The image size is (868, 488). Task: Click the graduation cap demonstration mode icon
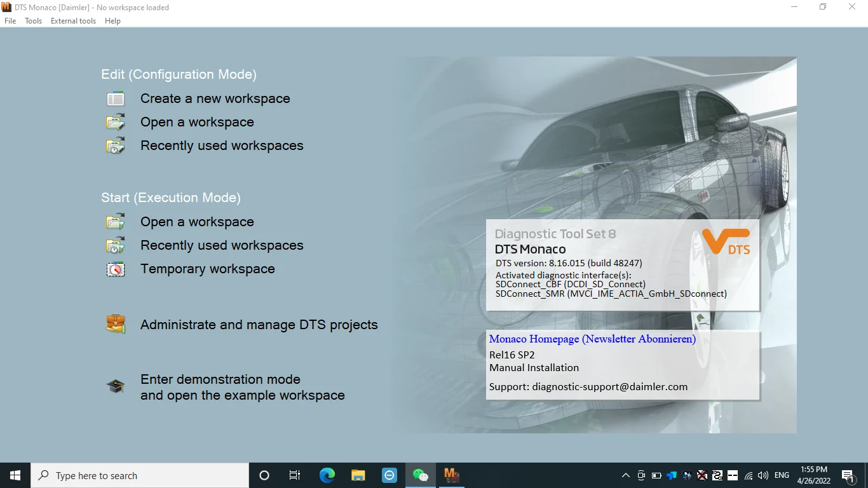[x=116, y=386]
